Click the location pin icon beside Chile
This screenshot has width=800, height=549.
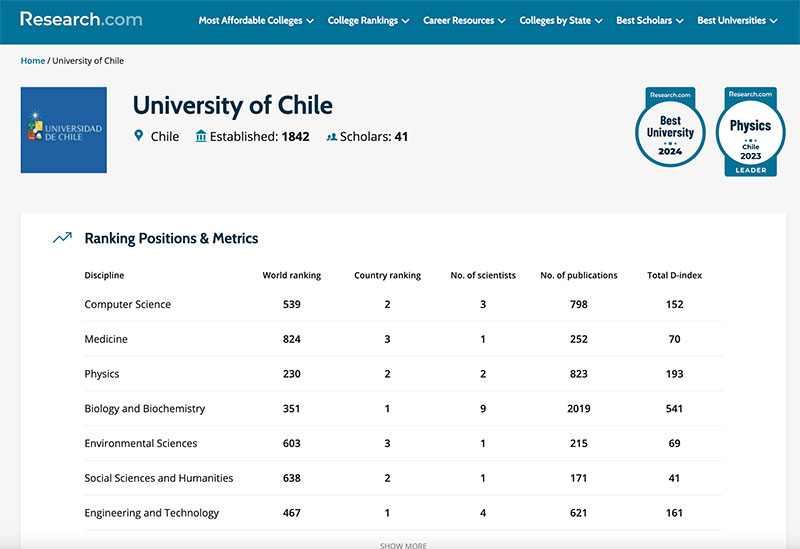pos(139,136)
